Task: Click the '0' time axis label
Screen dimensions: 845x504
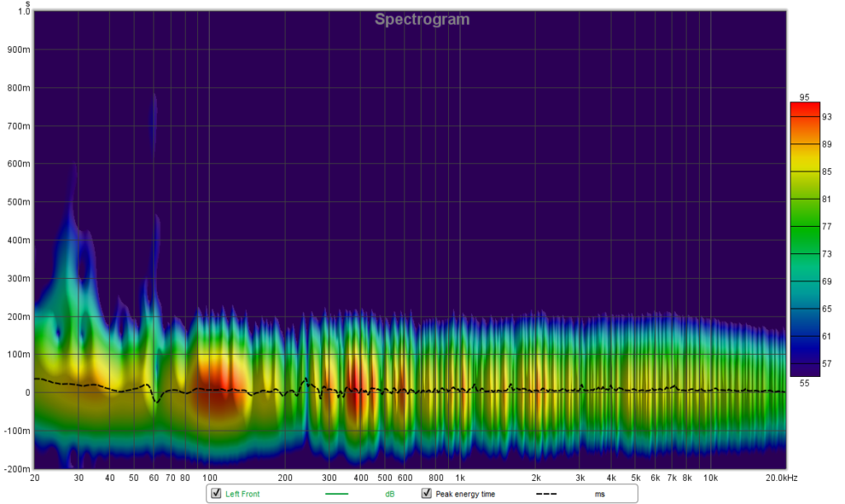Action: tap(27, 393)
